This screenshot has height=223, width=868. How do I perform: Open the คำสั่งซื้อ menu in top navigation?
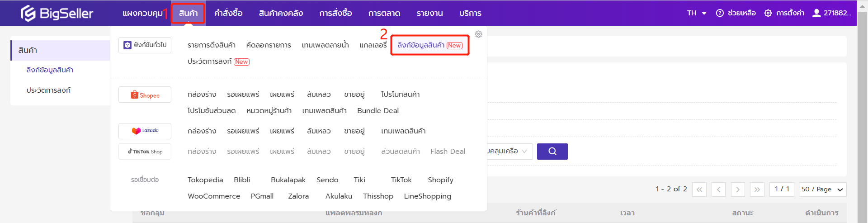(228, 13)
